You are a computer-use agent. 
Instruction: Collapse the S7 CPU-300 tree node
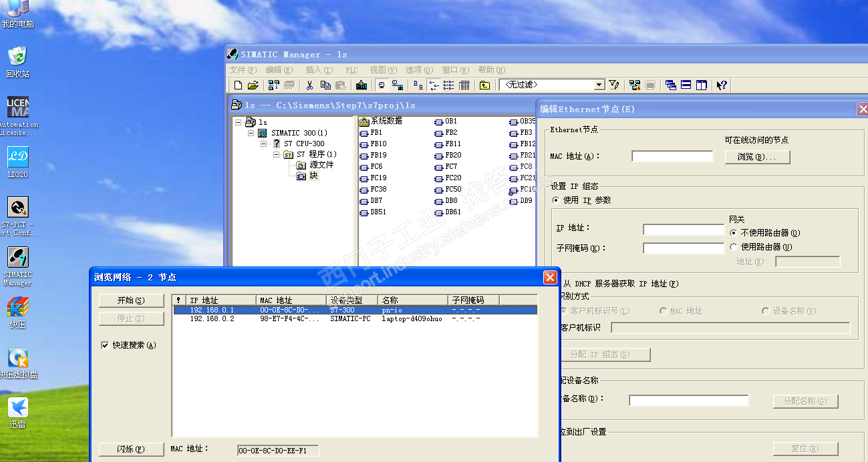[264, 144]
